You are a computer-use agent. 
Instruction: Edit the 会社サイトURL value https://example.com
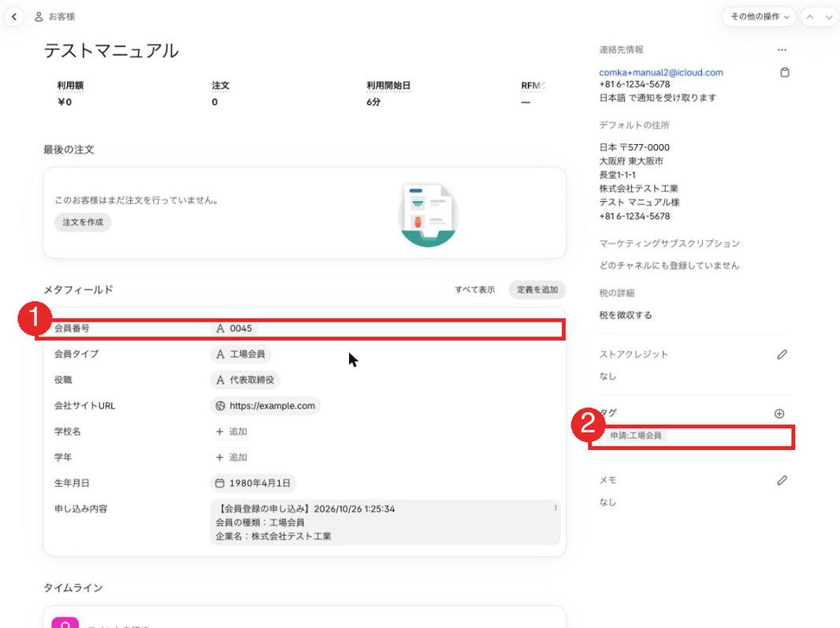pyautogui.click(x=266, y=406)
